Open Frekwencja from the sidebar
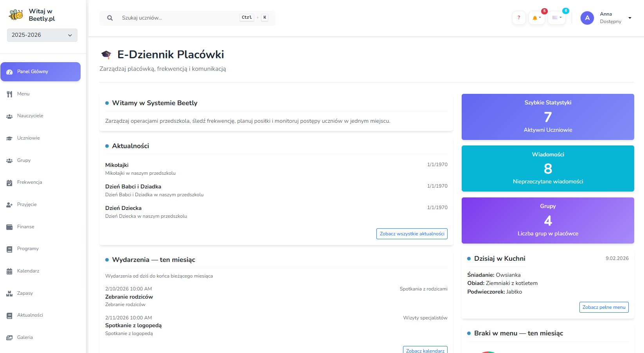The height and width of the screenshot is (353, 644). 29,182
